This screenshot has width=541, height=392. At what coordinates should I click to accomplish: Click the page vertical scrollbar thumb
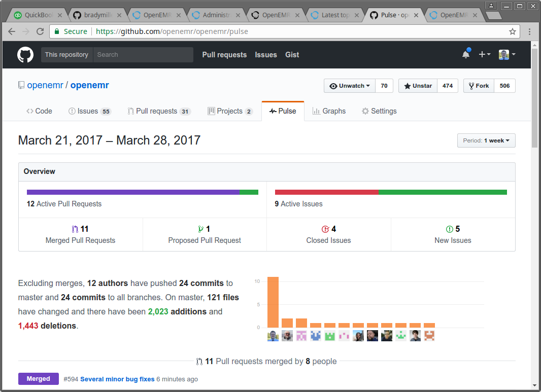[535, 98]
